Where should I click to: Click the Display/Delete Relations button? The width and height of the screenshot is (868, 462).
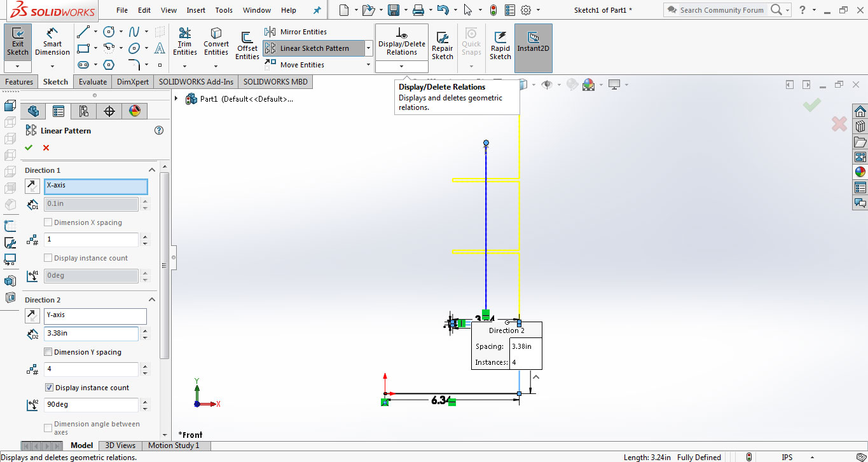pyautogui.click(x=401, y=43)
